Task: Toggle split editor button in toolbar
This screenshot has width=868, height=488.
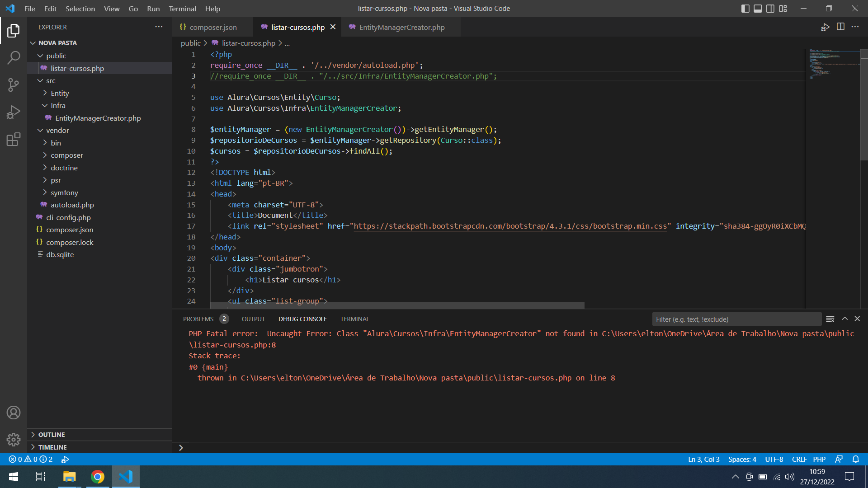Action: [x=840, y=27]
